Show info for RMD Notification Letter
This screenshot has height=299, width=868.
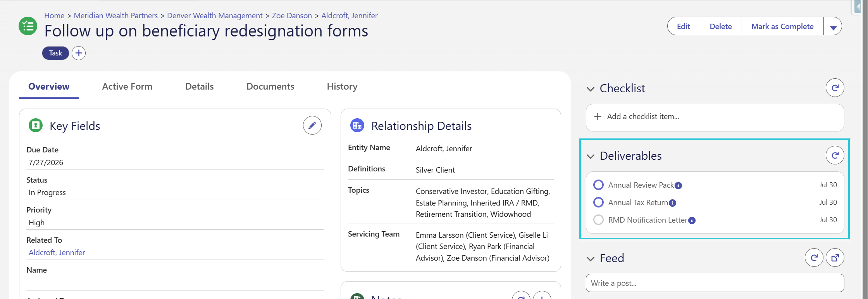click(x=692, y=221)
